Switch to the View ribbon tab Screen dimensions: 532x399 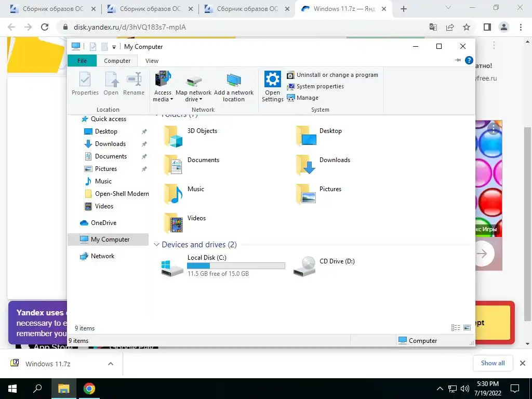point(152,61)
